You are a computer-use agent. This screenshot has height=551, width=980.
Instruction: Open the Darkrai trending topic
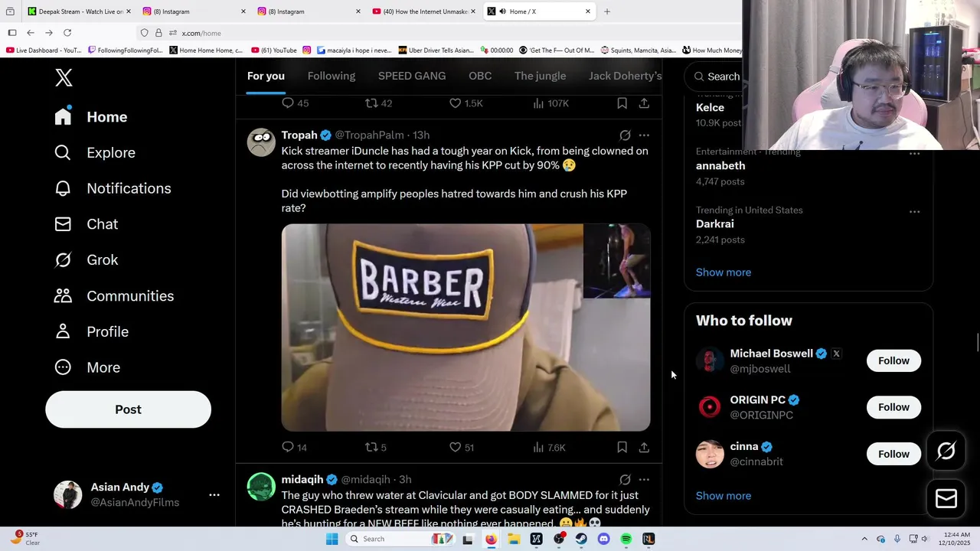[x=715, y=224]
